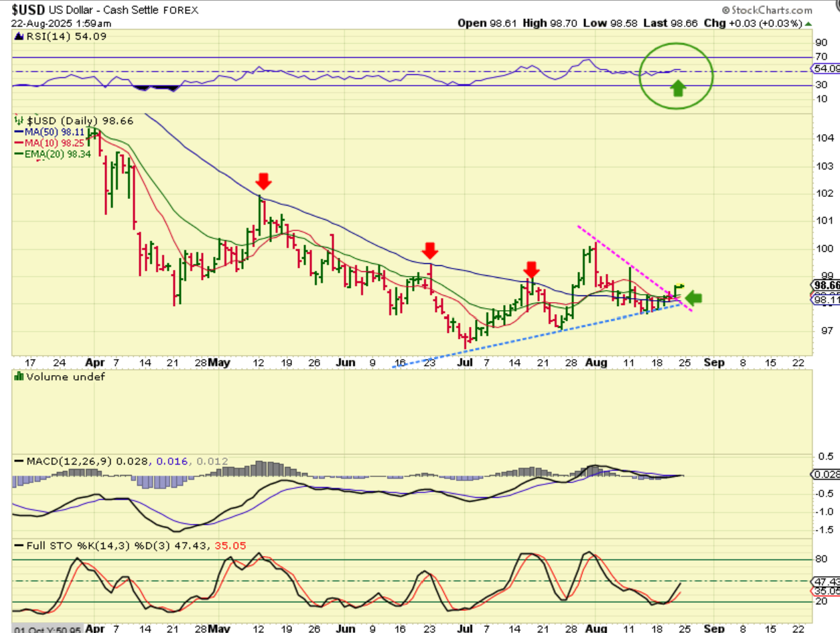Image resolution: width=840 pixels, height=633 pixels.
Task: Click the Jun label on the bottom stochastic date axis
Action: 345,630
